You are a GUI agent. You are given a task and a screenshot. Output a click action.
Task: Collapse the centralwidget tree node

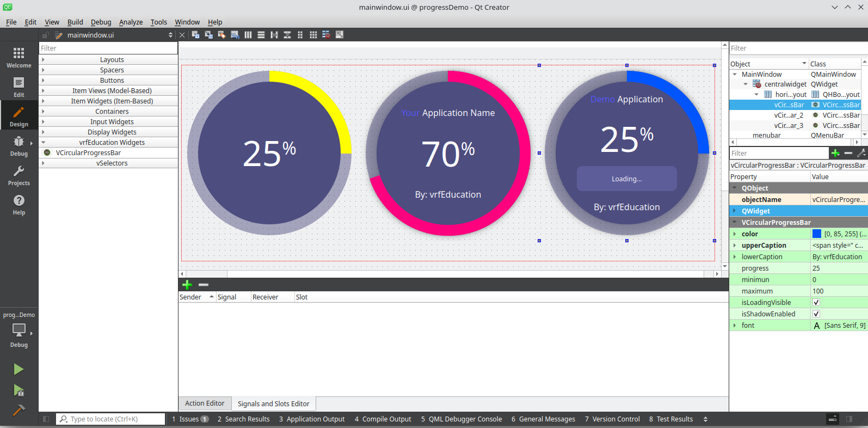point(746,84)
